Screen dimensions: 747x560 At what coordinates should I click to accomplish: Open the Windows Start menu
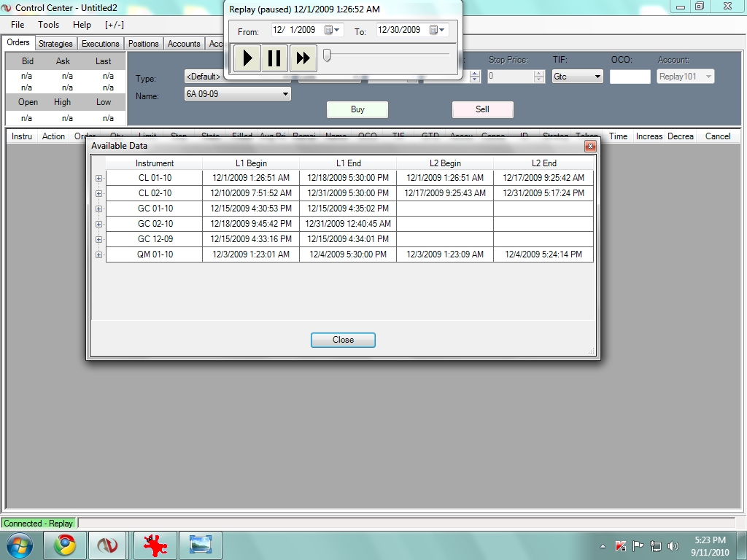tap(20, 545)
